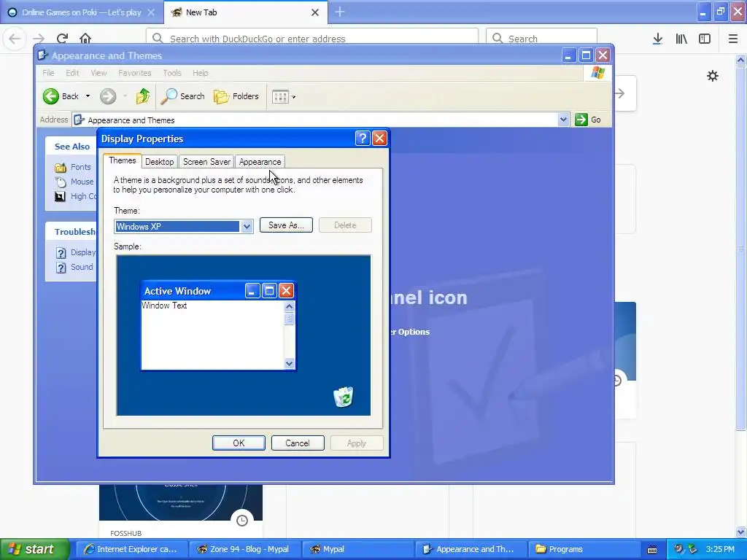Expand the Theme combo box arrow
The image size is (747, 560).
[247, 227]
